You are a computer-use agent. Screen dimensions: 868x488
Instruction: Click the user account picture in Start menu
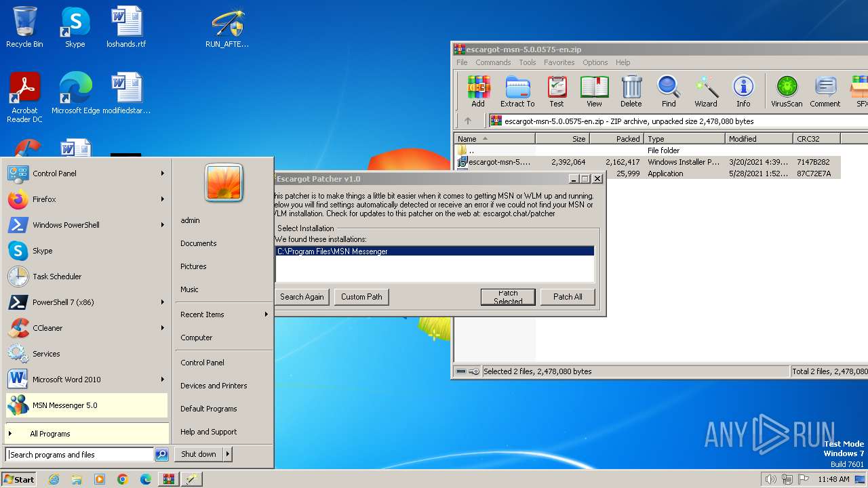coord(224,183)
